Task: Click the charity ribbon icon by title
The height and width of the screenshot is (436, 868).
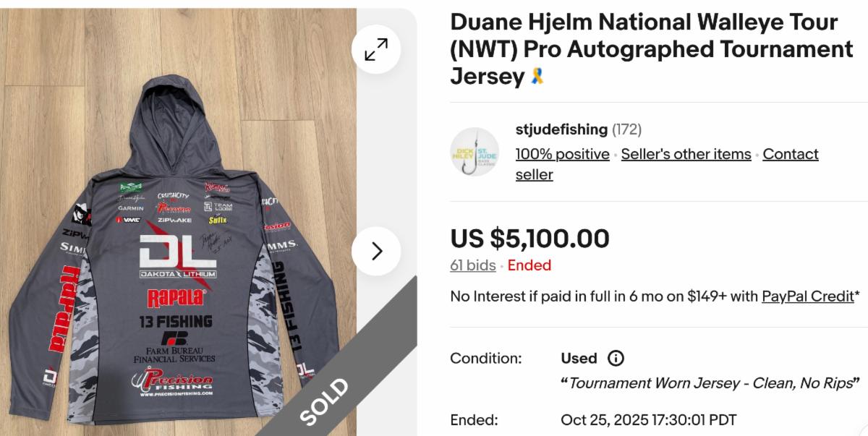Action: (537, 76)
